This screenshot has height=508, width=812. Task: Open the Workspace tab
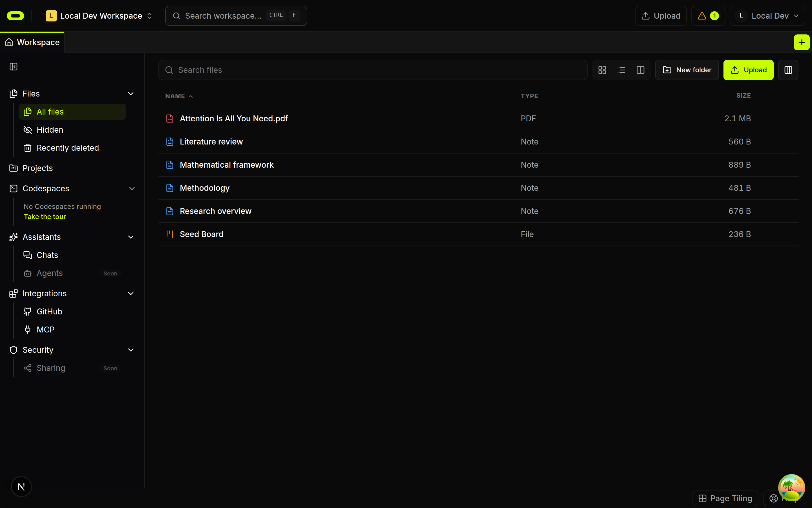(32, 42)
